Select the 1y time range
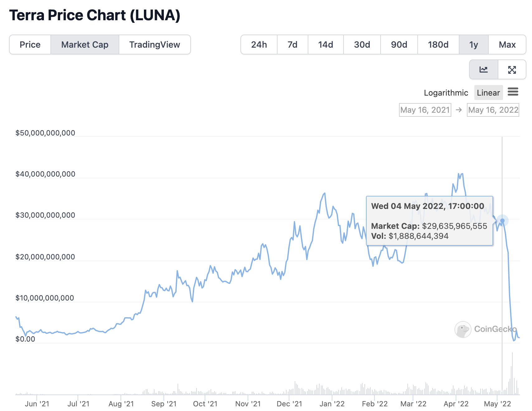This screenshot has width=532, height=411. 473,45
